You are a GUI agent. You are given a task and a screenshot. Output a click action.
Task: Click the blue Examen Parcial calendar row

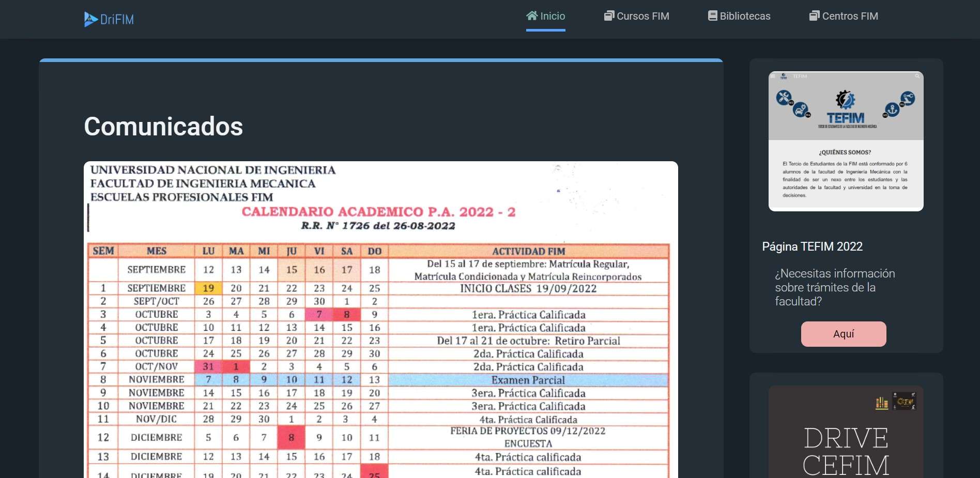(x=528, y=380)
